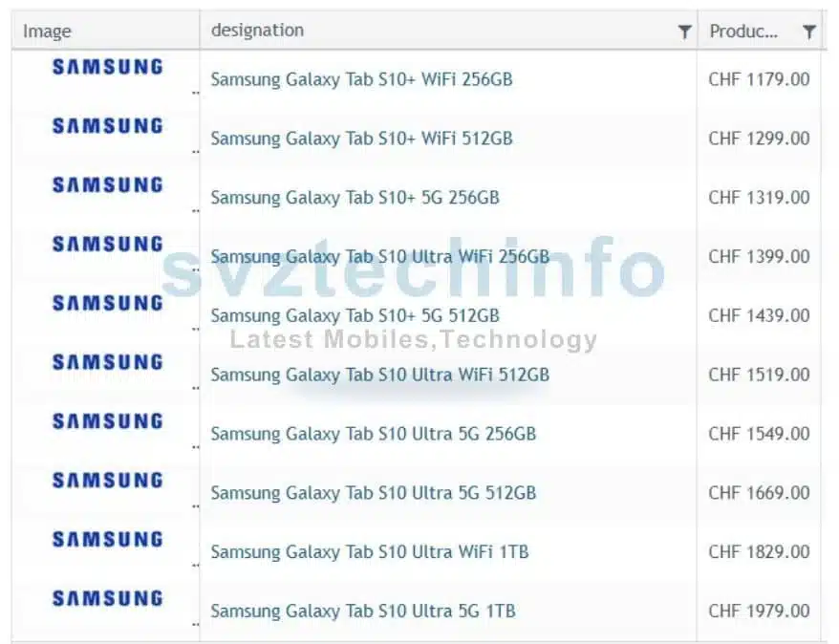Open Samsung Galaxy Tab S10 Ultra WiFi 1TB

[370, 552]
